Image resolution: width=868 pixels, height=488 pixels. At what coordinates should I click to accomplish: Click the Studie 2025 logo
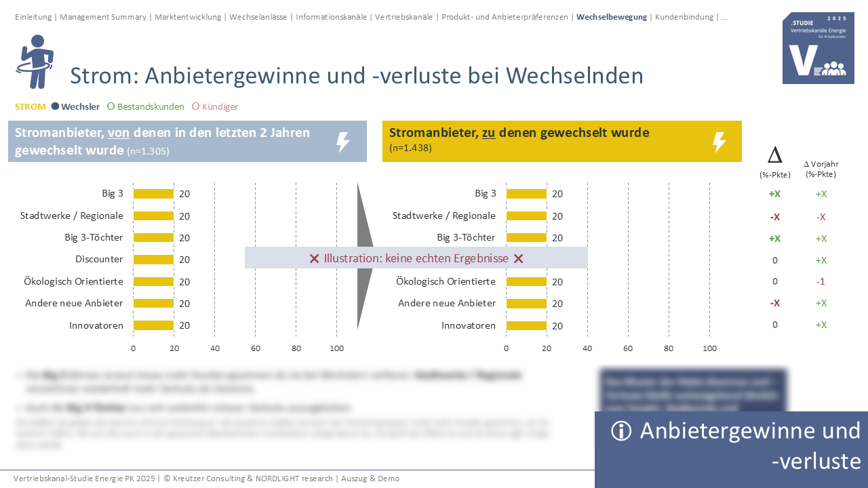click(x=818, y=48)
